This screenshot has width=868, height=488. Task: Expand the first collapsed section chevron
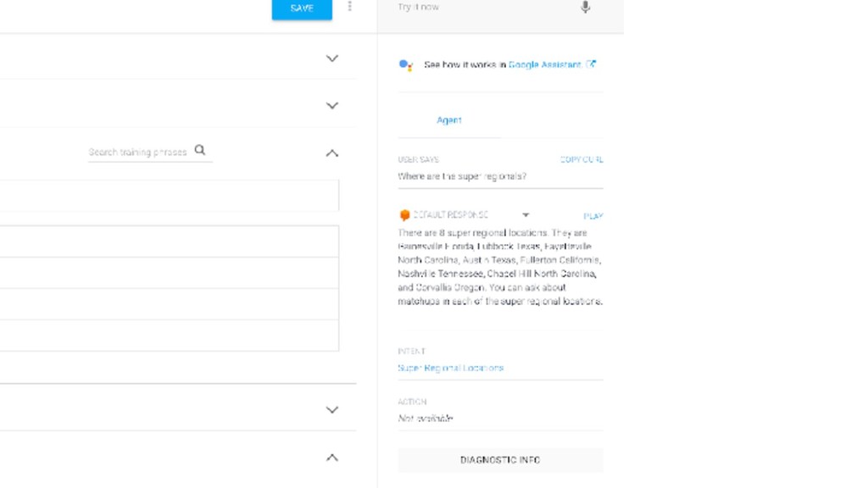coord(331,58)
